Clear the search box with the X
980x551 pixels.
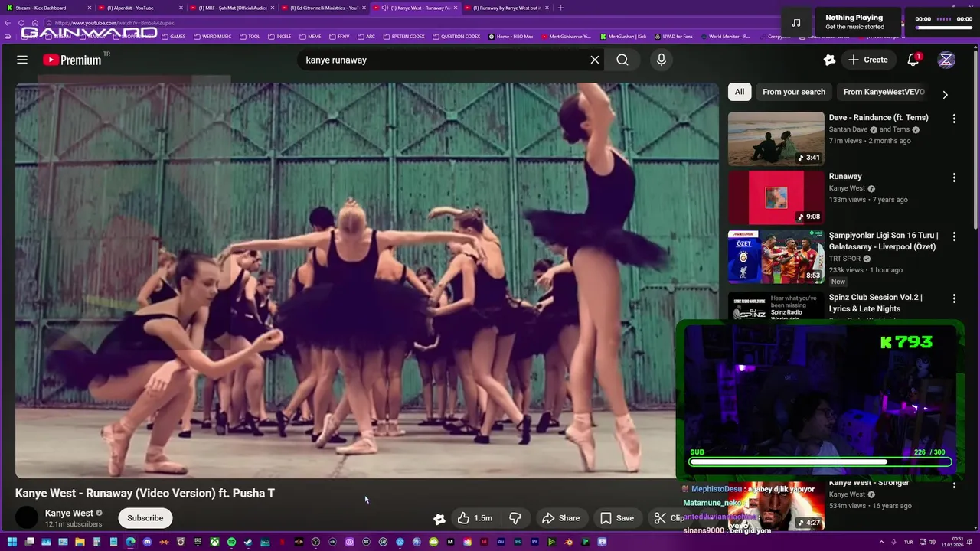[595, 60]
